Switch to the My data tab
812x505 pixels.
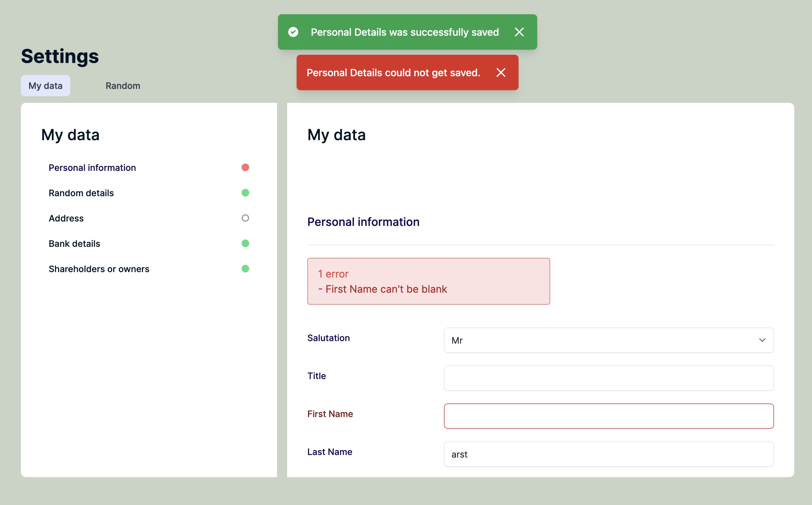tap(46, 86)
